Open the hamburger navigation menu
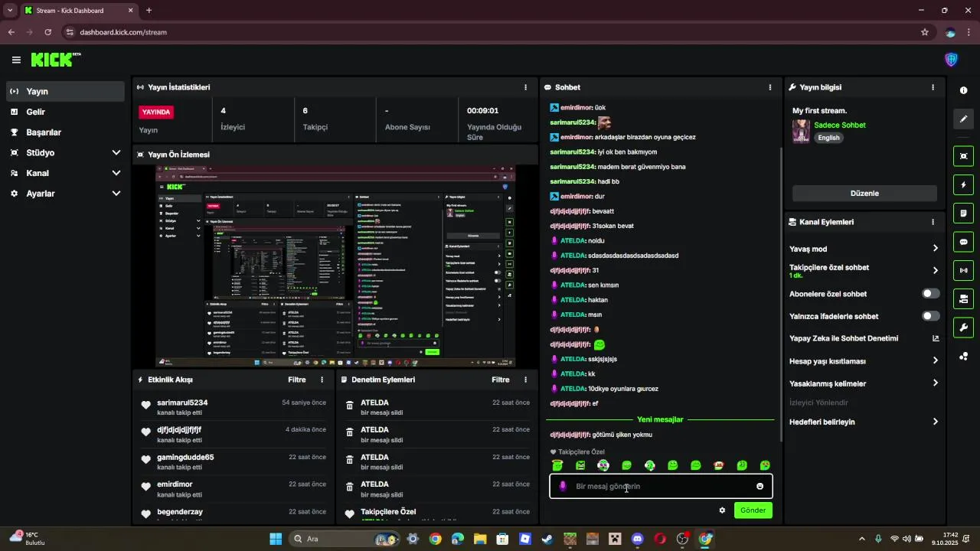The height and width of the screenshot is (551, 980). 16,60
